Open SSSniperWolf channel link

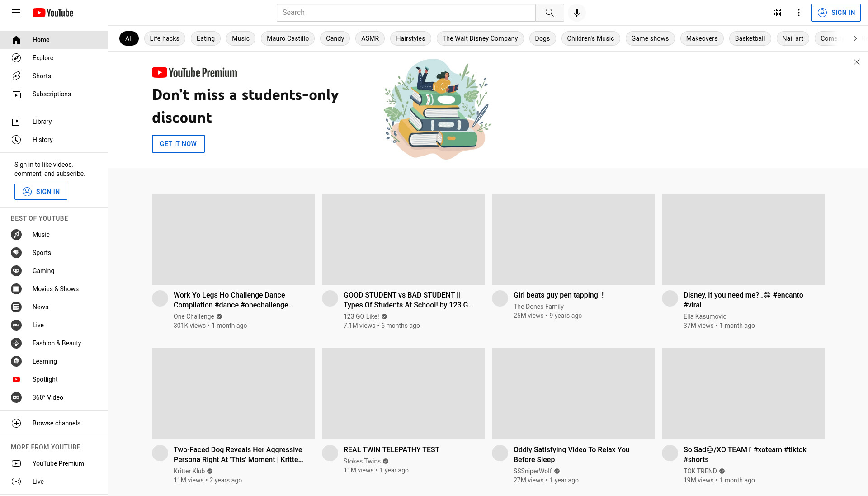coord(533,471)
